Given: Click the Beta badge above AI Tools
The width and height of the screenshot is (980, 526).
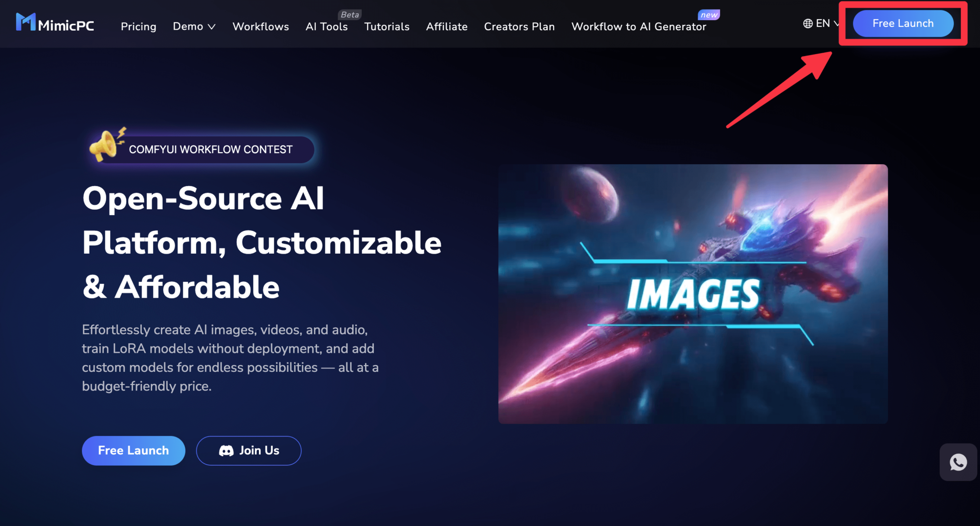Looking at the screenshot, I should point(349,14).
